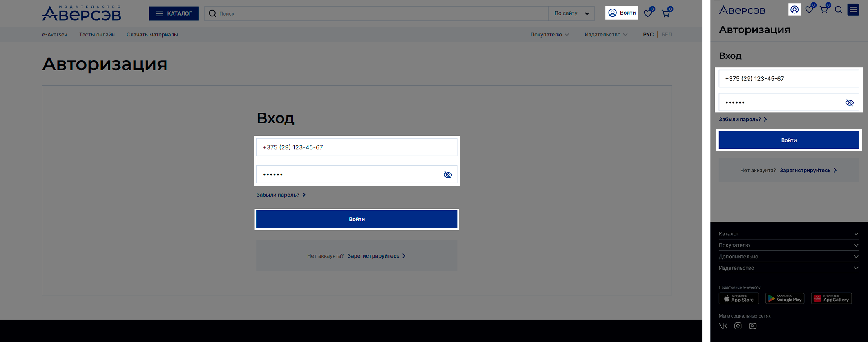The height and width of the screenshot is (342, 868).
Task: Open the Google Play badge
Action: click(784, 299)
